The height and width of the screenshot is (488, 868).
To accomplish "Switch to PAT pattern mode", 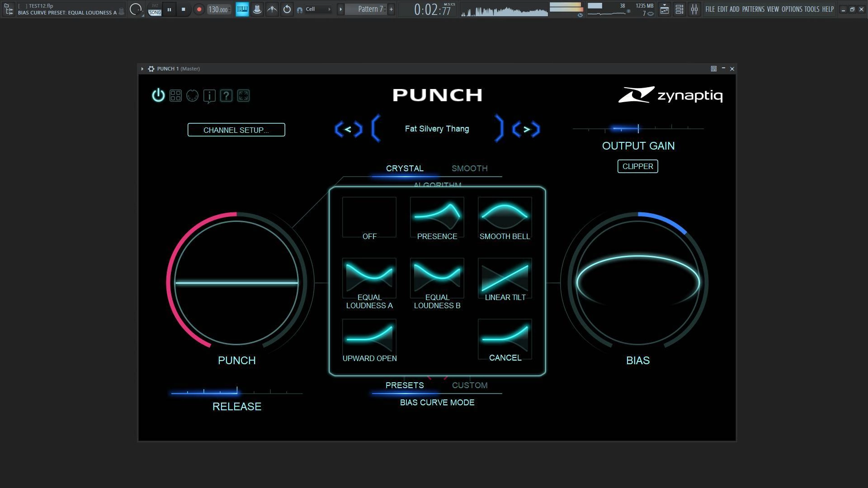I will 155,6.
